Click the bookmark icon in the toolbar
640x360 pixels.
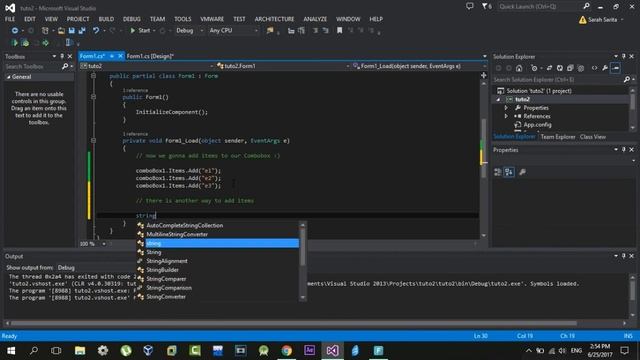pyautogui.click(x=339, y=31)
